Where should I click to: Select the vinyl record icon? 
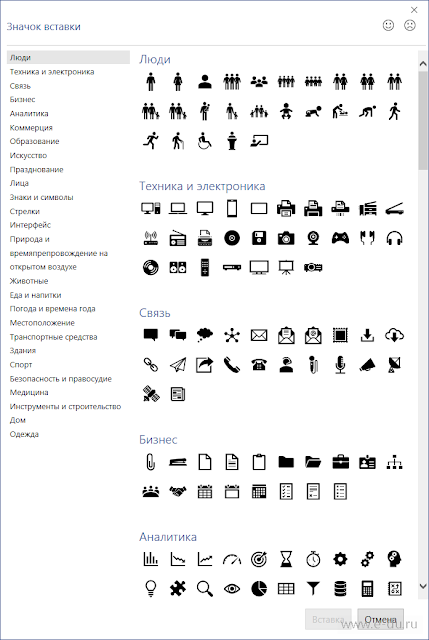150,267
